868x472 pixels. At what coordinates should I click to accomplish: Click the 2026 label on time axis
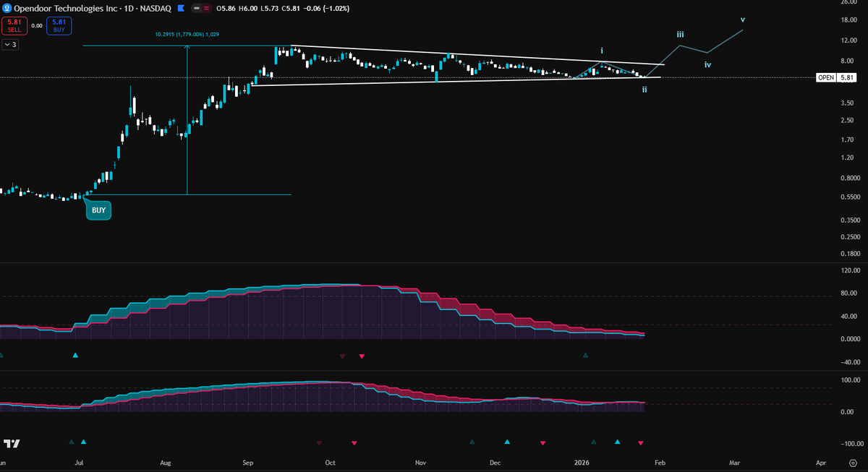(582, 462)
